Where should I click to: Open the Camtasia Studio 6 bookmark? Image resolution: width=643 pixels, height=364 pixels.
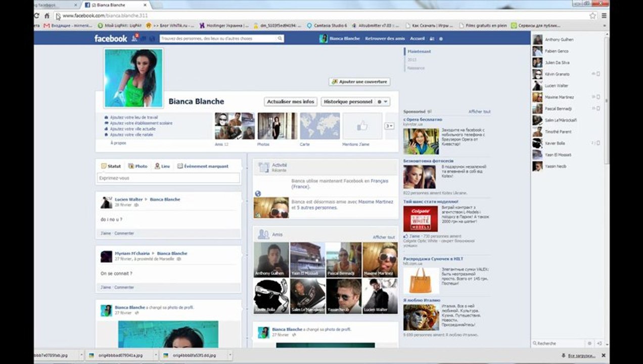[x=327, y=25]
